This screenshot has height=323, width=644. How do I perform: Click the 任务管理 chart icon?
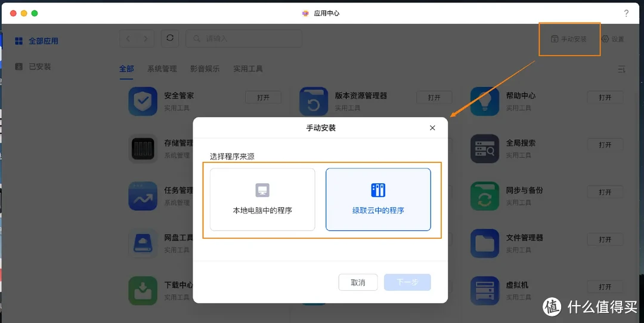[143, 196]
